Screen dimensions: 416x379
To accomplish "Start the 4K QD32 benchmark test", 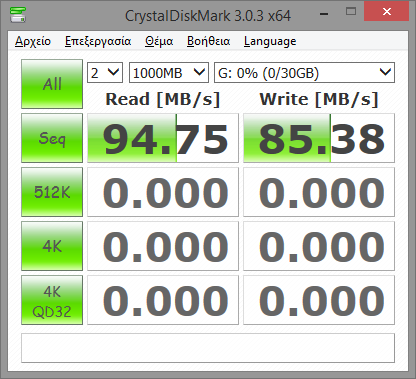I will point(52,300).
